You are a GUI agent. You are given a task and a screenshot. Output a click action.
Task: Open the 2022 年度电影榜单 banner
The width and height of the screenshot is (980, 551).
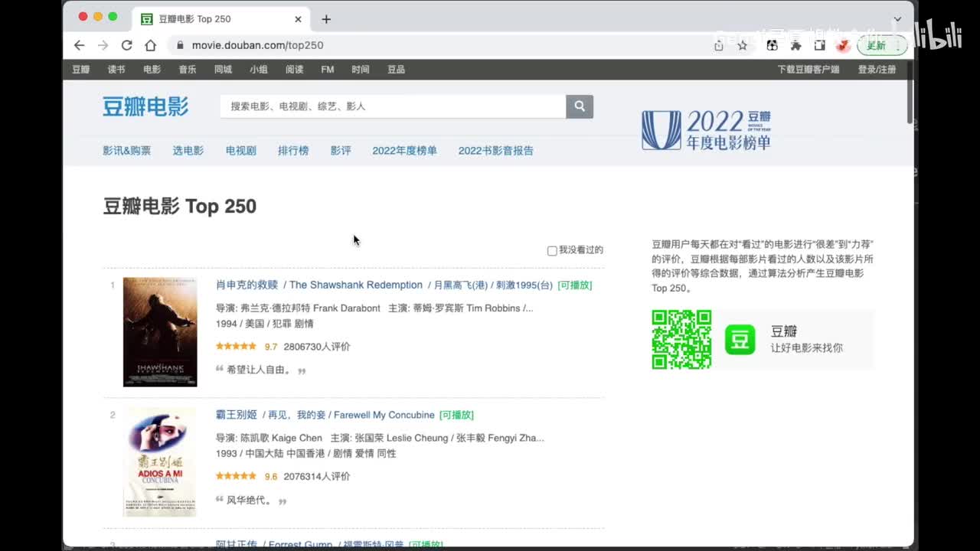coord(706,130)
